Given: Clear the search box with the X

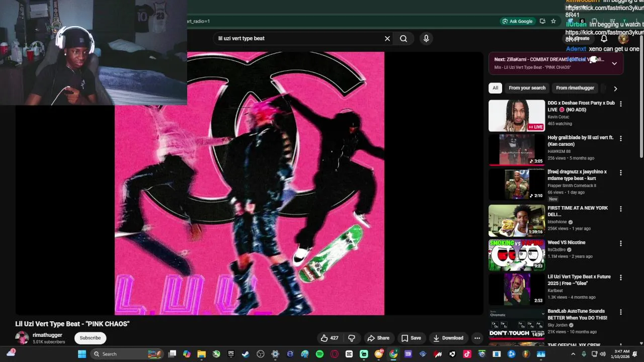Looking at the screenshot, I should click(x=387, y=38).
